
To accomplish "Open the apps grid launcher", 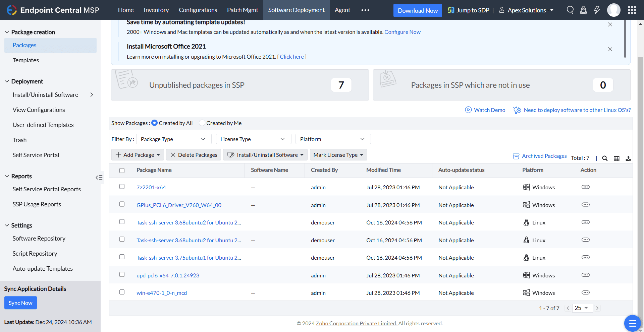I will [x=632, y=10].
